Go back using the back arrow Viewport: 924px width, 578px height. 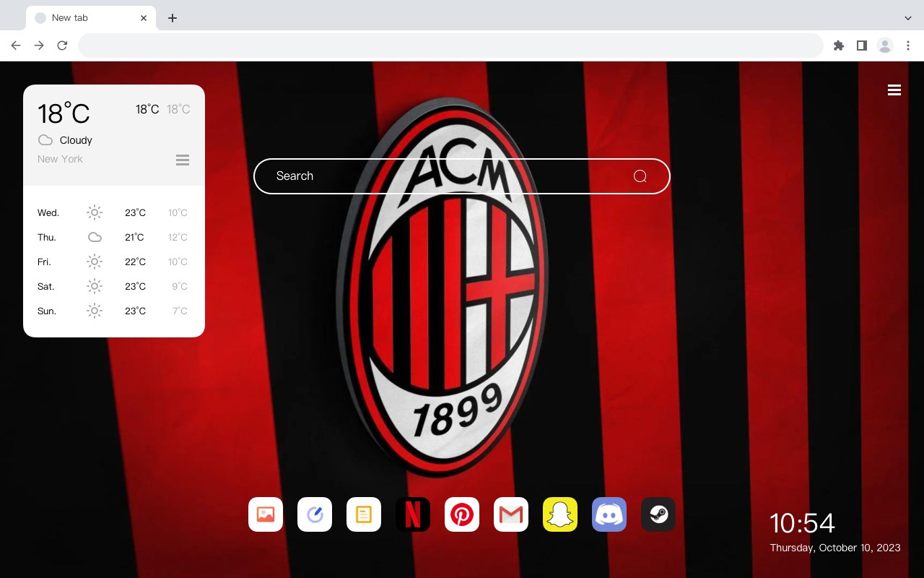tap(16, 46)
